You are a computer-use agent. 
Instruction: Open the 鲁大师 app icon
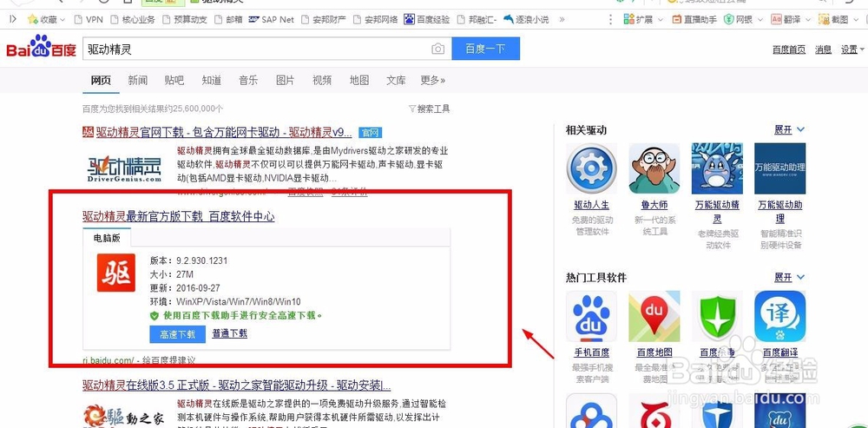[654, 169]
